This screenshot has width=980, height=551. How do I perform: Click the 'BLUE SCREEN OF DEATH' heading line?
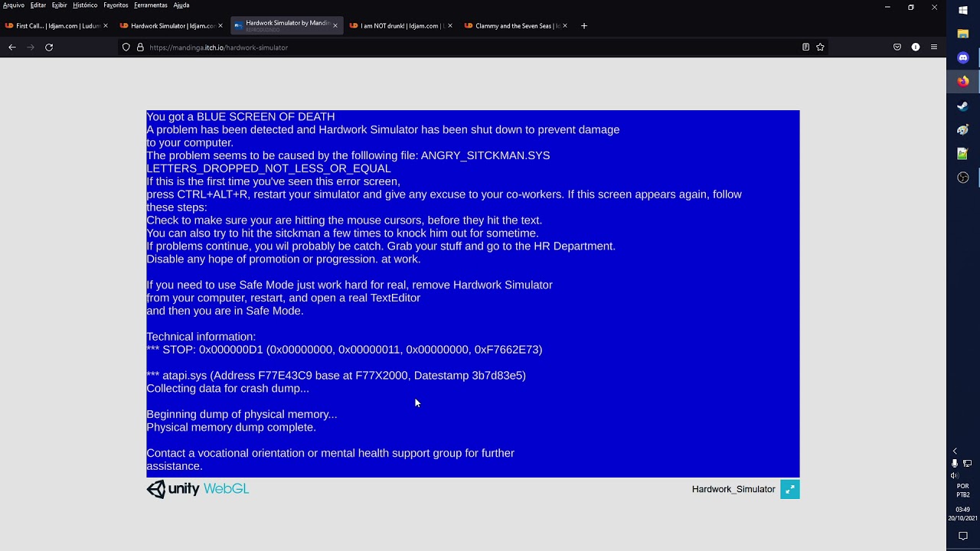coord(240,117)
